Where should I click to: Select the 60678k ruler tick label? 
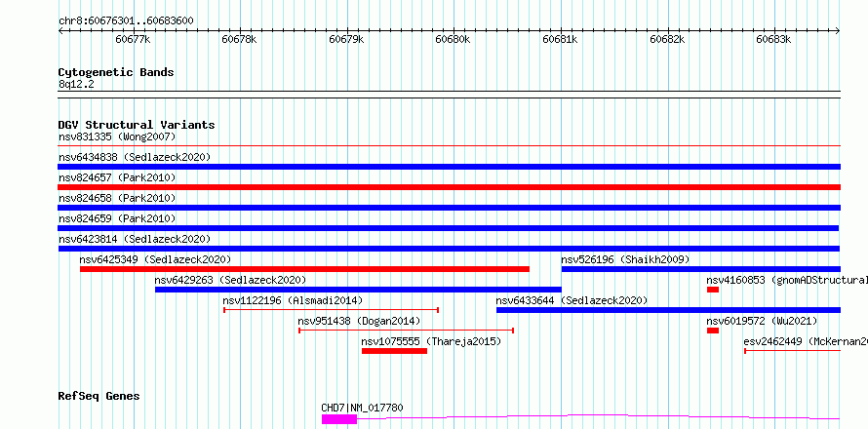(239, 39)
